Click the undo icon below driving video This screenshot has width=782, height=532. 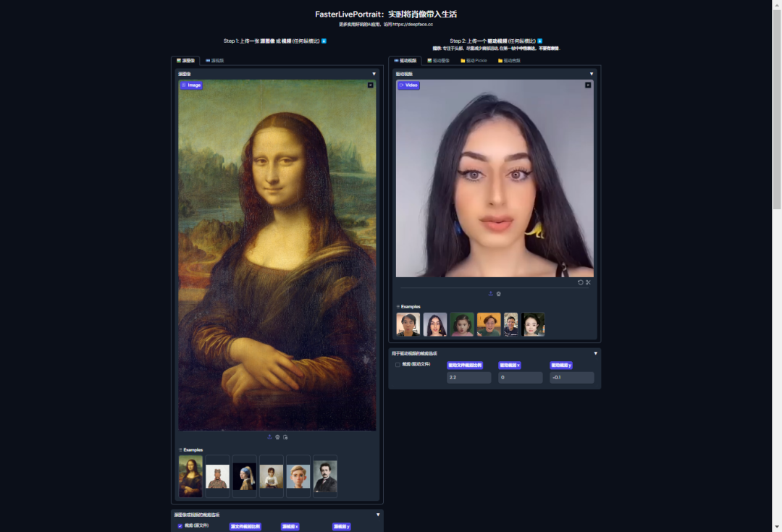click(581, 282)
